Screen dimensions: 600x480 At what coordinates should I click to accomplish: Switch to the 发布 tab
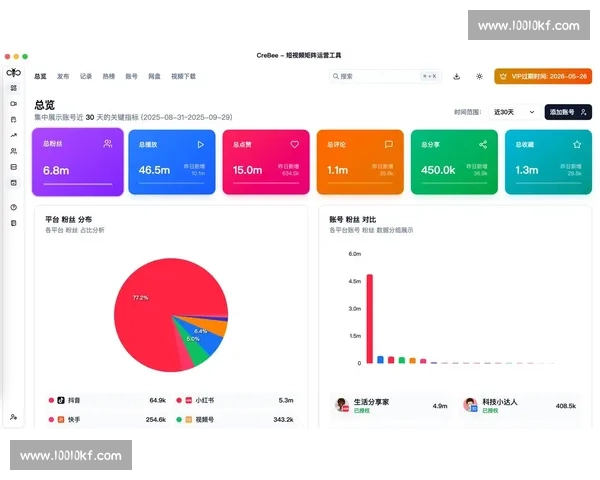[63, 76]
